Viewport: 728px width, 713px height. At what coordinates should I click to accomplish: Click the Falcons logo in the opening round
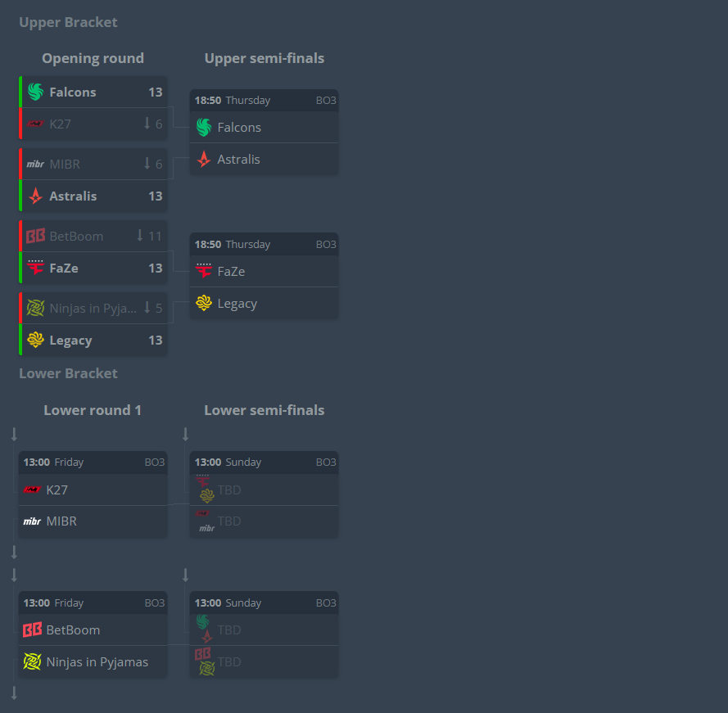pos(35,92)
